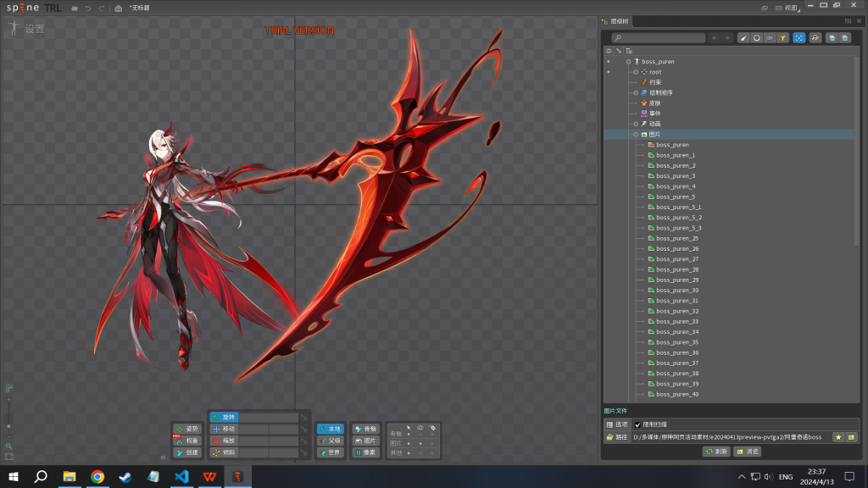This screenshot has width=868, height=488.
Task: Select the 层级树 (Tree) tab
Action: pos(615,21)
